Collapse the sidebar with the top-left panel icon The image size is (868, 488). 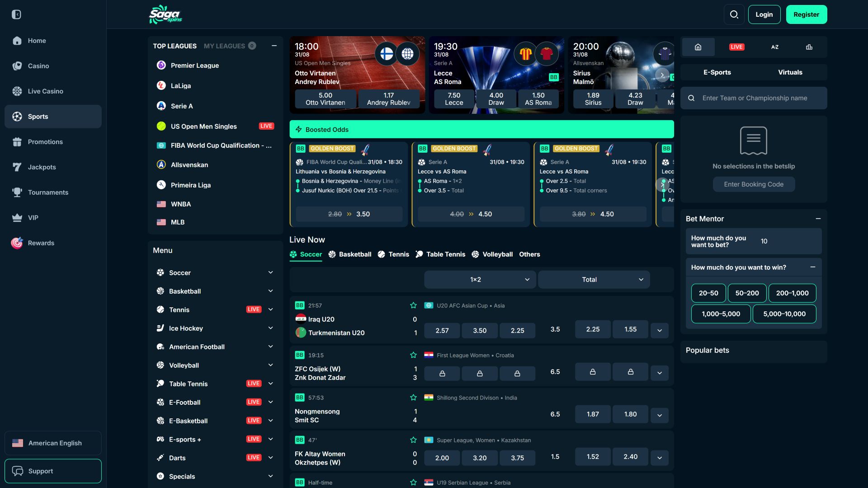tap(16, 14)
